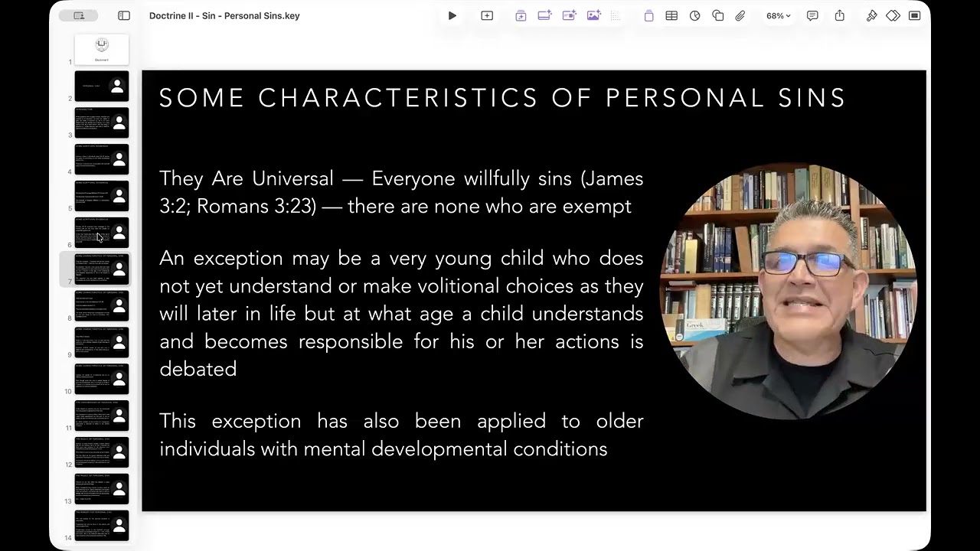Click the document title 'Doctrine II - Sin - Personal Sins.key'
Screen dimensions: 980x551
point(224,15)
